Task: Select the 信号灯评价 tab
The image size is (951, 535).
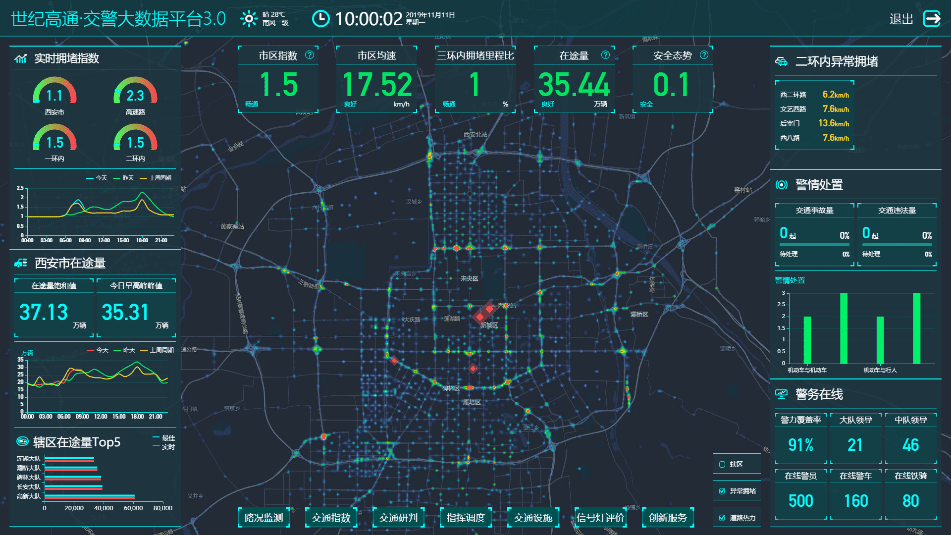Action: point(600,517)
